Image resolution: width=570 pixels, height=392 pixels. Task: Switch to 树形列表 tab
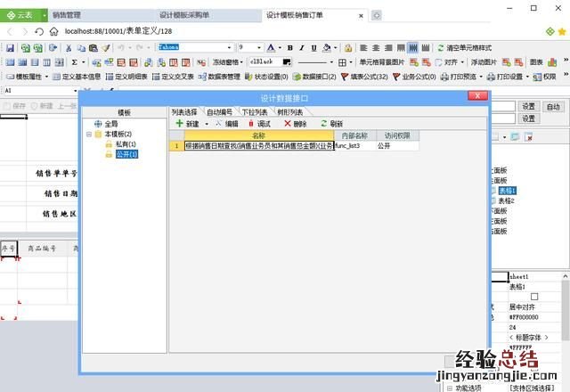tap(290, 112)
